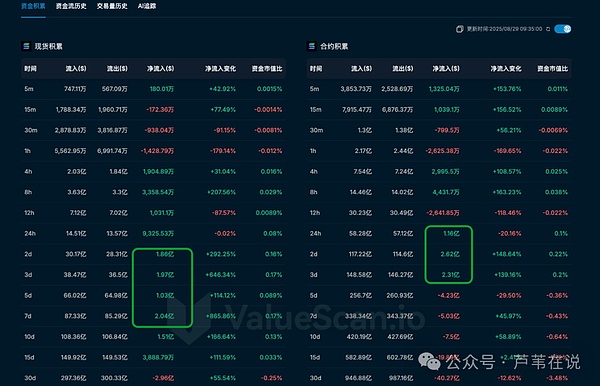Click the small refresh icon after the update time

pos(548,29)
